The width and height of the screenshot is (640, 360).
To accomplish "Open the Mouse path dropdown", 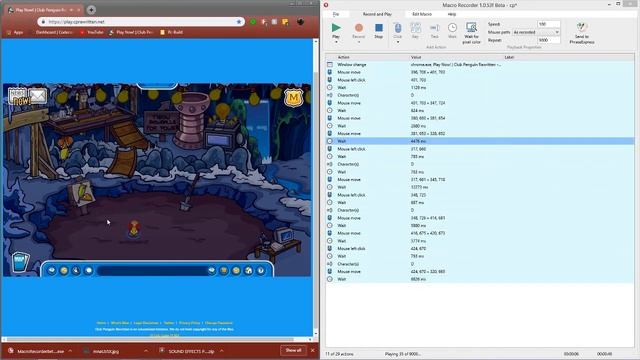I will pos(536,32).
